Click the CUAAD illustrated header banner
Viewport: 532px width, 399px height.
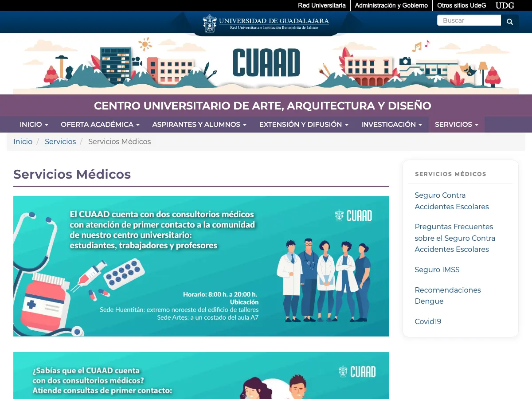[x=266, y=64]
